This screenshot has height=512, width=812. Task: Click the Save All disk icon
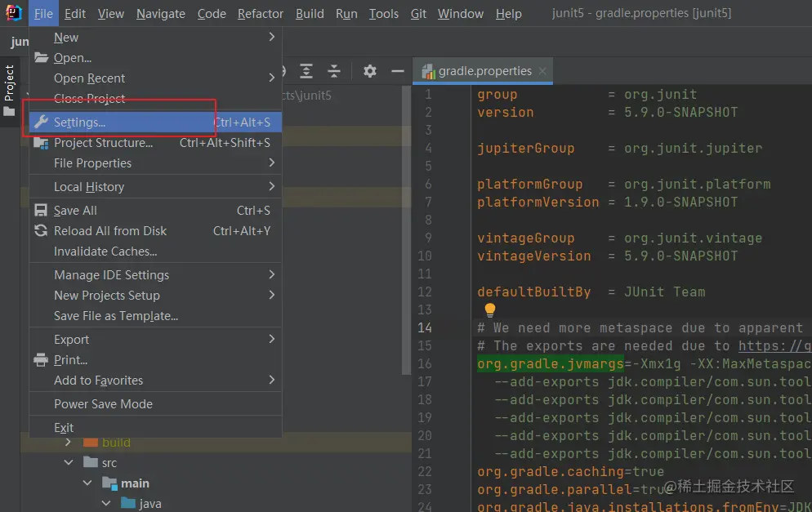[41, 210]
